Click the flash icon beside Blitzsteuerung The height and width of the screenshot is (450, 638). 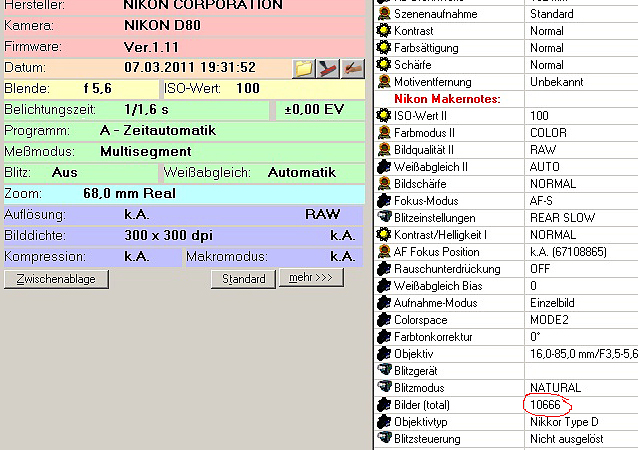tap(384, 438)
